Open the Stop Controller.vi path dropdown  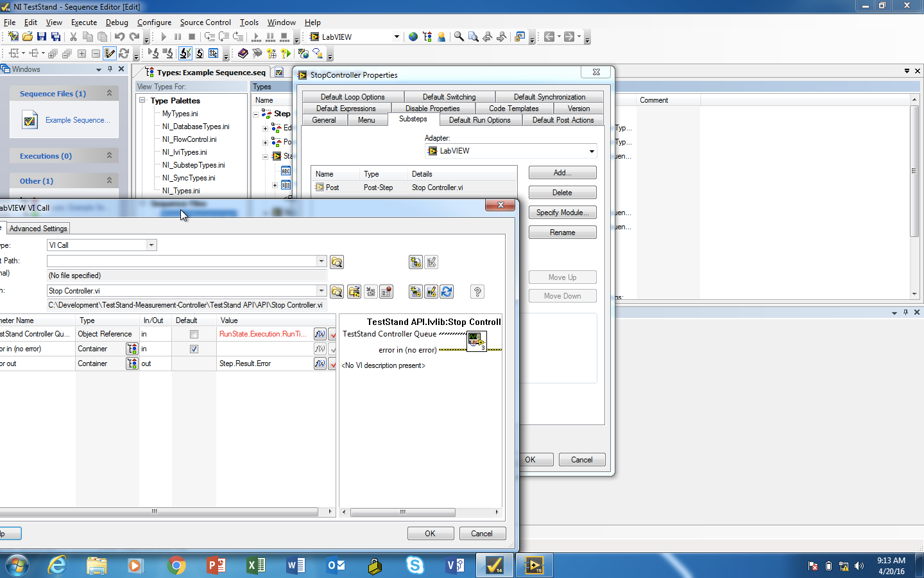coord(321,291)
